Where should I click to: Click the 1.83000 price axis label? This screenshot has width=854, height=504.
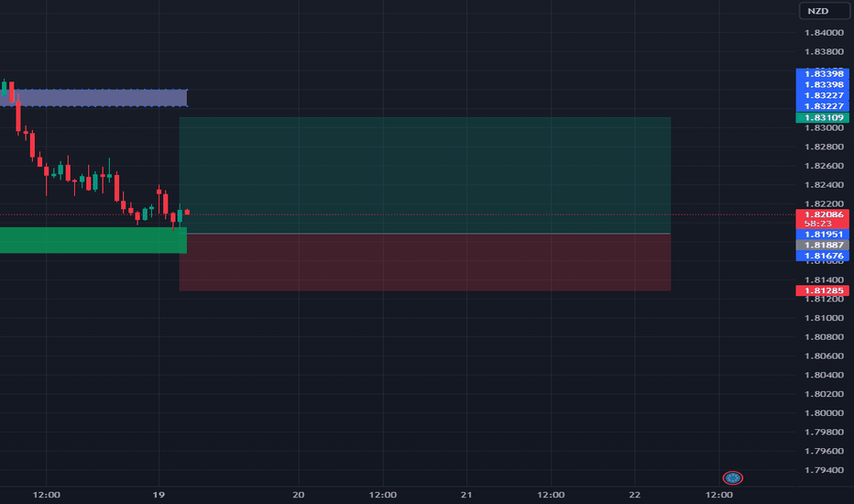824,128
